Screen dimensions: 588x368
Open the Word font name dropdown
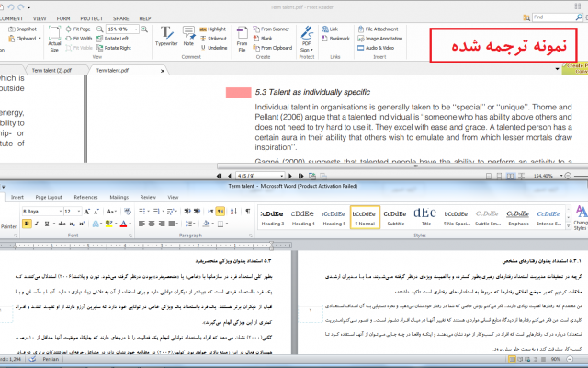[x=60, y=212]
